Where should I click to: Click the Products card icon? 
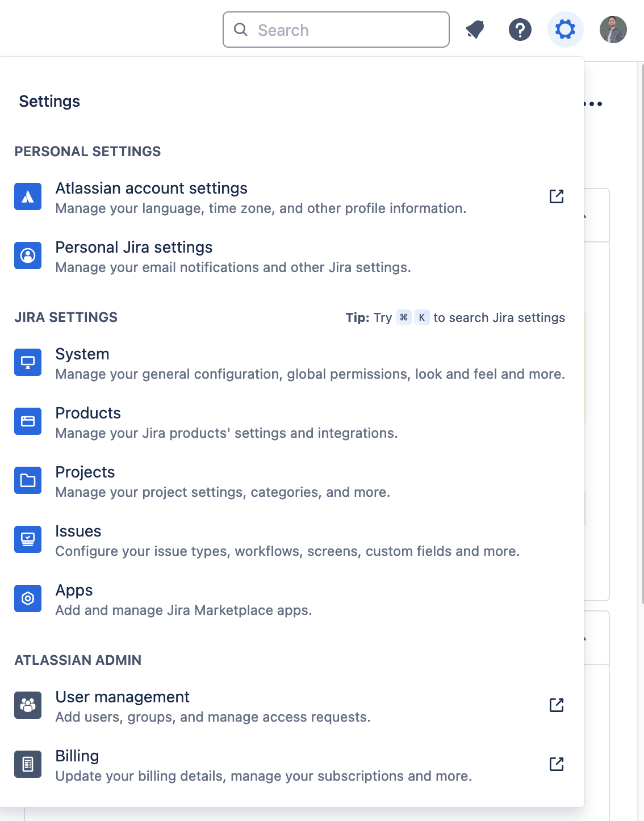27,421
